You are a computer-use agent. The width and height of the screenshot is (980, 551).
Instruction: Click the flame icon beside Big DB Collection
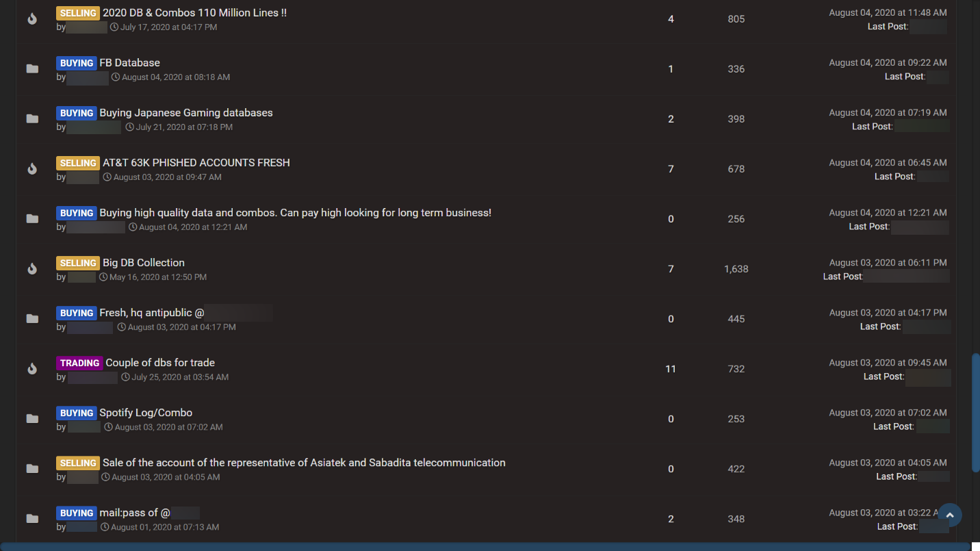coord(32,269)
